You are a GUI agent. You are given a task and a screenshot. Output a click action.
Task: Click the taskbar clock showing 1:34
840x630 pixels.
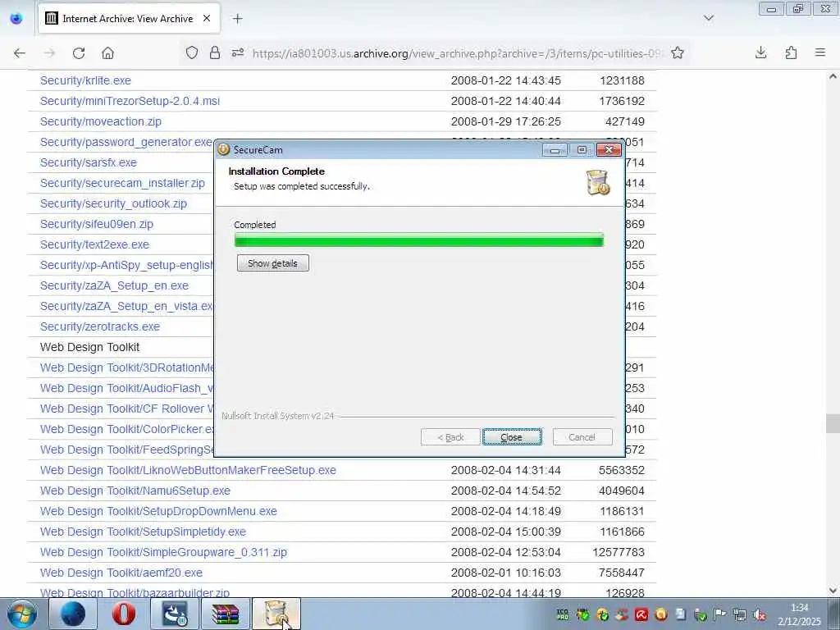click(799, 614)
